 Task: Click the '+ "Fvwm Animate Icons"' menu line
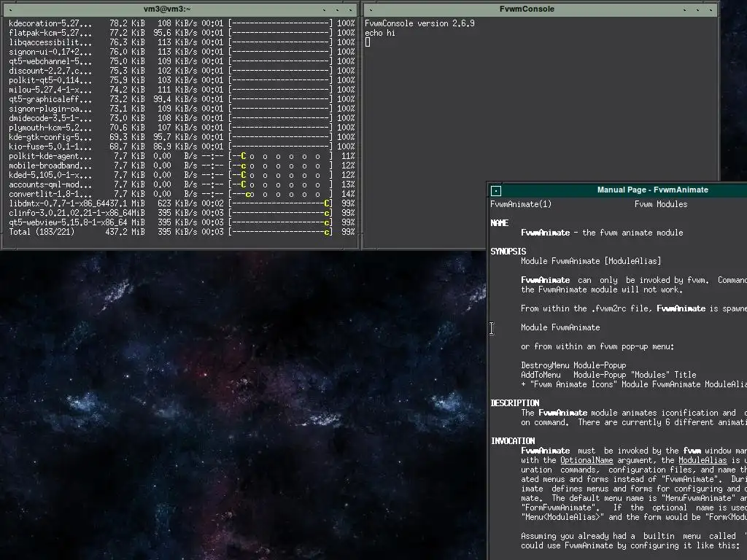pos(634,384)
